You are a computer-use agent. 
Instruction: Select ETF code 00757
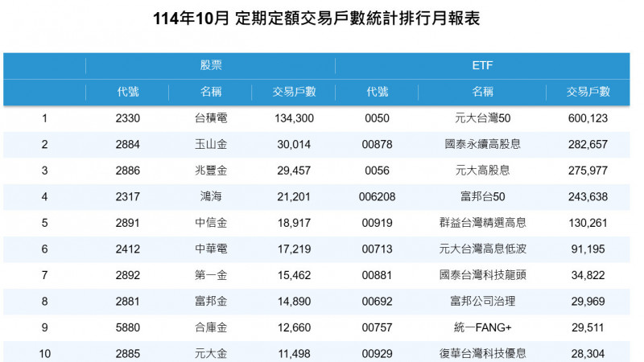pyautogui.click(x=377, y=328)
